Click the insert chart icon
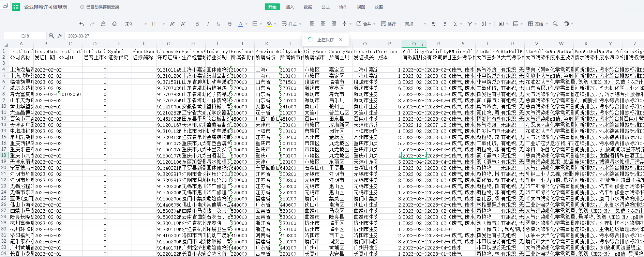 501,24
